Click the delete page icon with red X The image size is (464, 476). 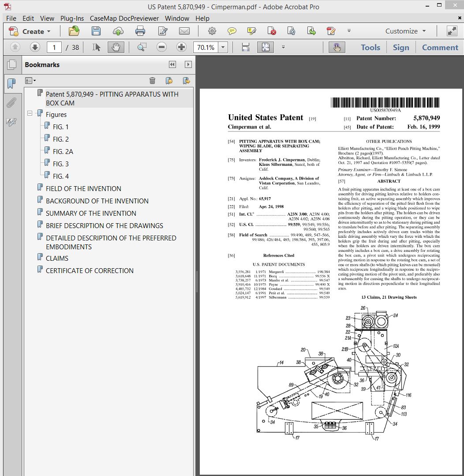pyautogui.click(x=272, y=31)
